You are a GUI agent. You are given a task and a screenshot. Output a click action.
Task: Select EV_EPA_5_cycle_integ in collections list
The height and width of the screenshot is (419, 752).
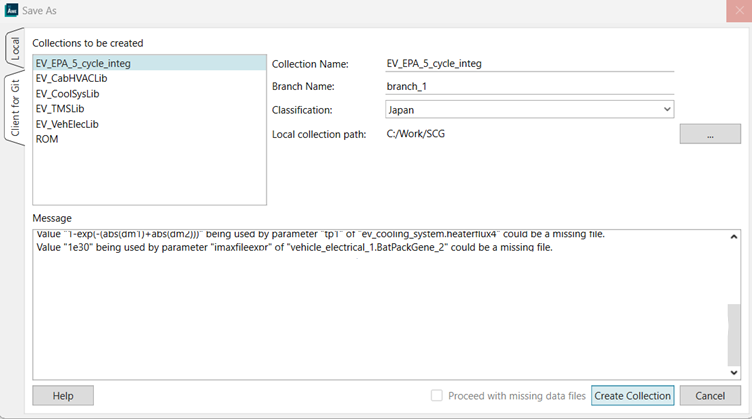click(149, 63)
